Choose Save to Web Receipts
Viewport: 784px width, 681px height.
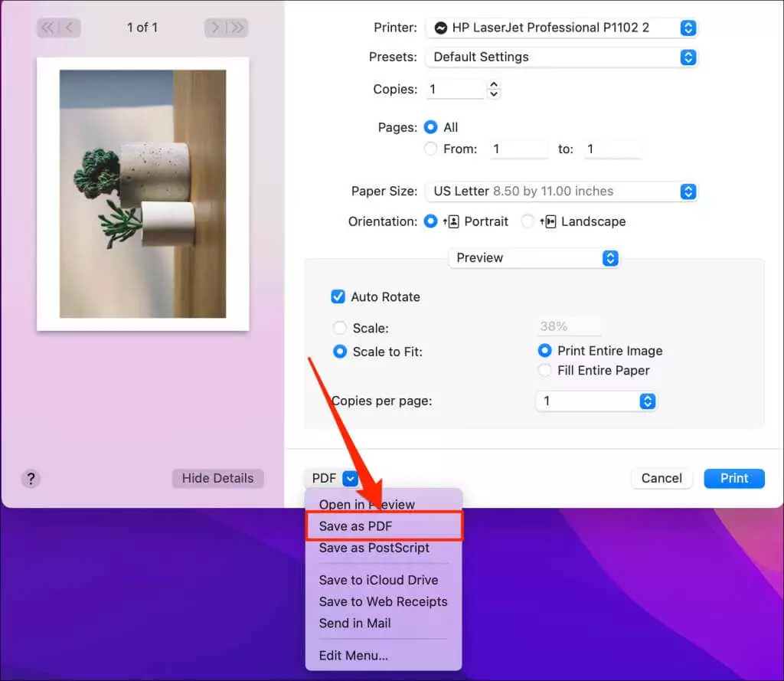(384, 602)
